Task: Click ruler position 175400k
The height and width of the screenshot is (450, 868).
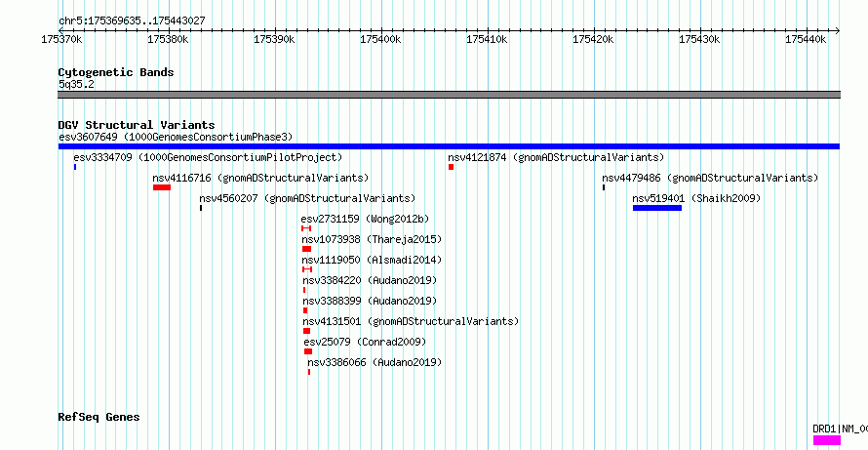Action: coord(381,40)
